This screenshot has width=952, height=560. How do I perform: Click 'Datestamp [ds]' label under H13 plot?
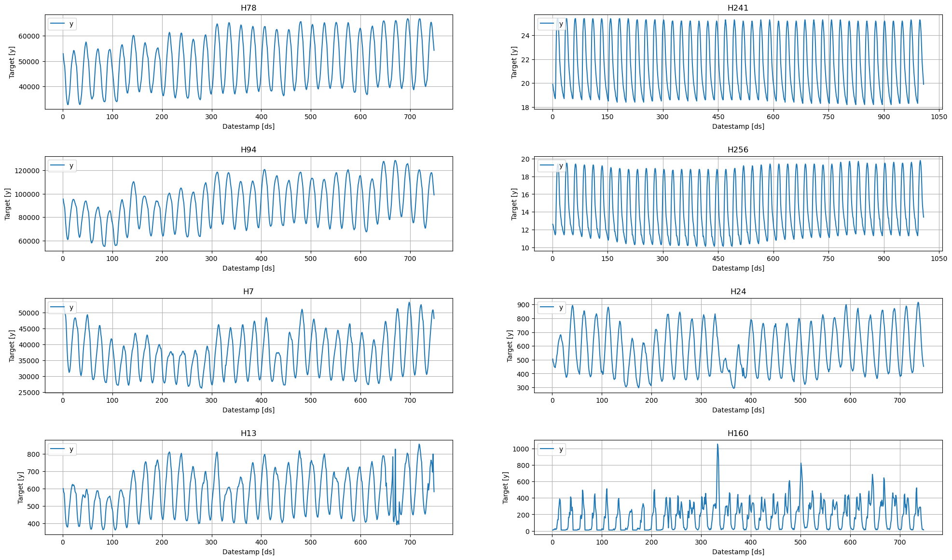[248, 552]
